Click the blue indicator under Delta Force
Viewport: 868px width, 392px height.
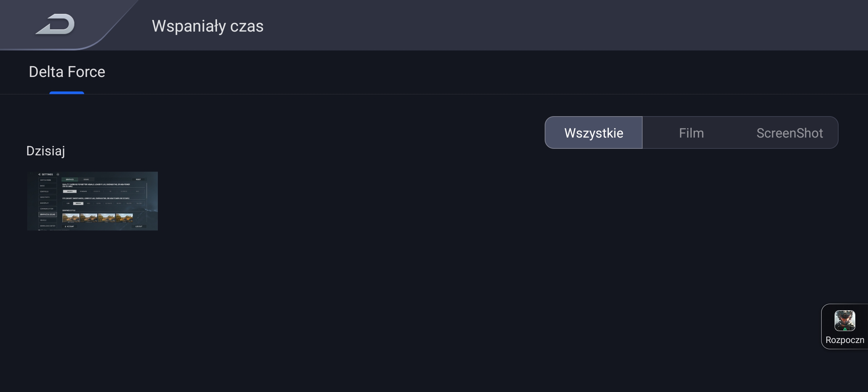pos(67,93)
